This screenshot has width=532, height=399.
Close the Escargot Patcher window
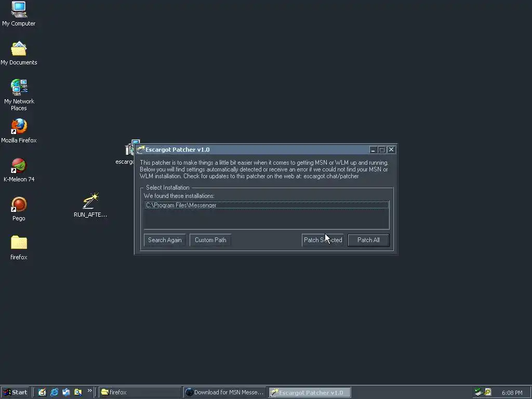coord(391,150)
